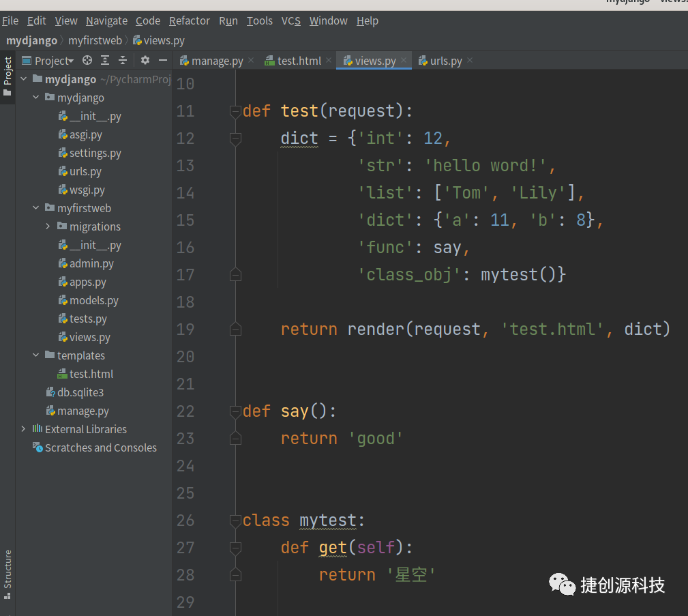The height and width of the screenshot is (616, 688).
Task: Fold the say function at line 22
Action: tap(236, 412)
